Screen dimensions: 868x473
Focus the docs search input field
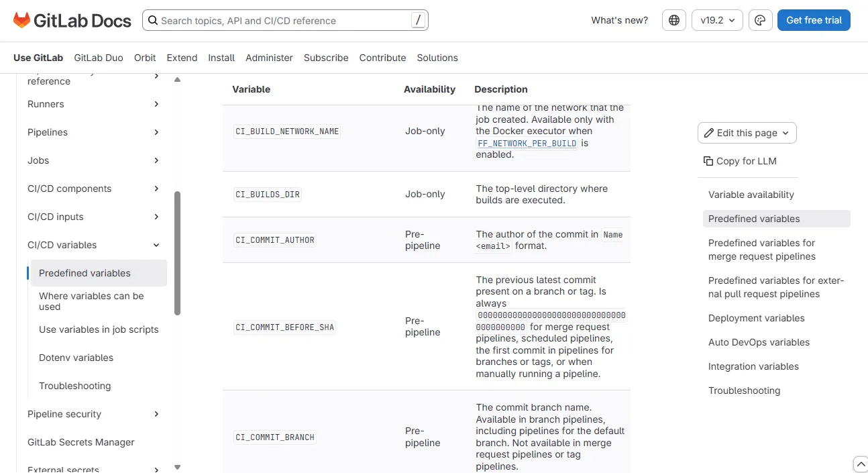(285, 20)
